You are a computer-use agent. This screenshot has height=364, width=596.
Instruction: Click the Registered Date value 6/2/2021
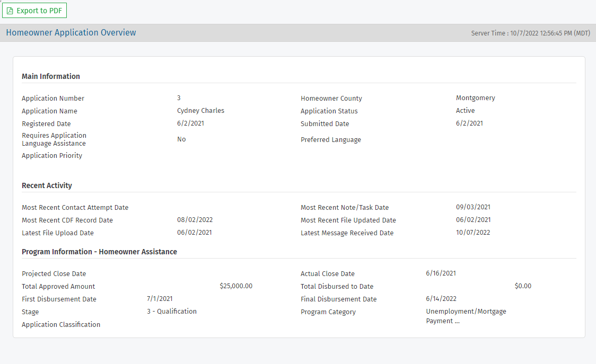pyautogui.click(x=190, y=123)
